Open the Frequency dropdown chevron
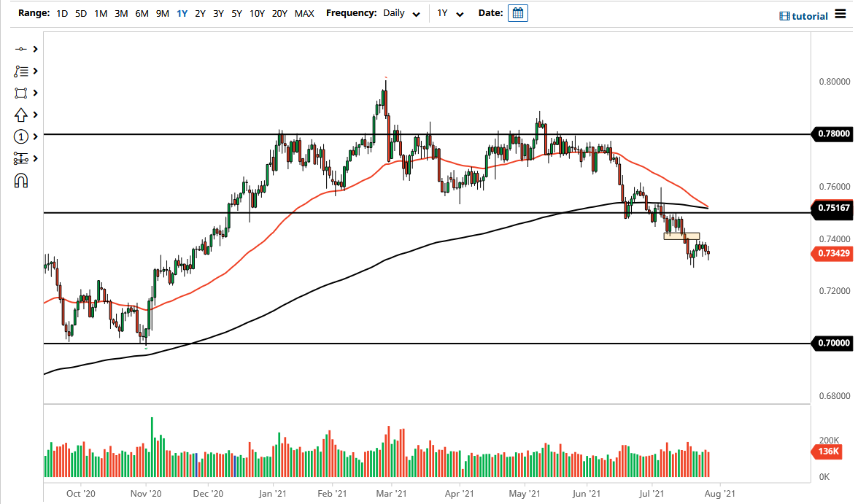Image resolution: width=858 pixels, height=504 pixels. [416, 14]
